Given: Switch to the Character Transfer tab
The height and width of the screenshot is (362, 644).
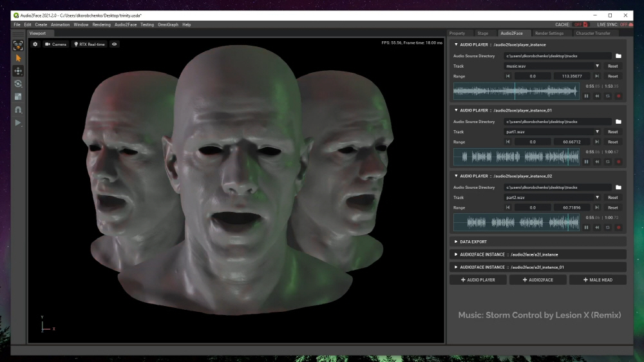Looking at the screenshot, I should (593, 33).
